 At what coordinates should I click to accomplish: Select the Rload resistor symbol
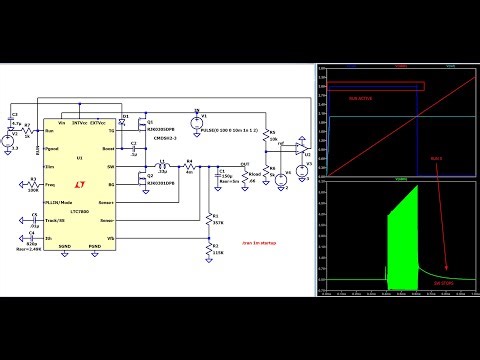click(x=245, y=177)
